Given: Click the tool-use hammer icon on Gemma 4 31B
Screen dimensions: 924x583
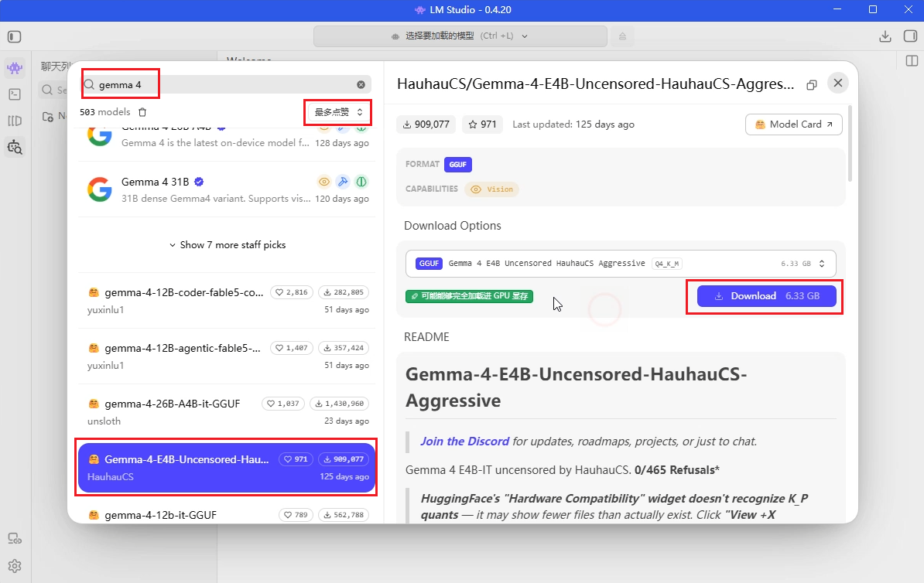Looking at the screenshot, I should point(343,182).
